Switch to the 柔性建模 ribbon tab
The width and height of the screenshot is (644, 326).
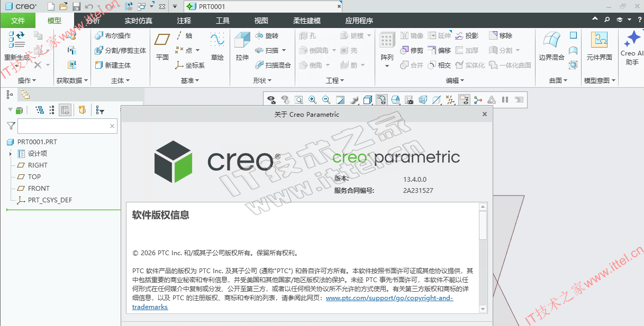point(307,21)
